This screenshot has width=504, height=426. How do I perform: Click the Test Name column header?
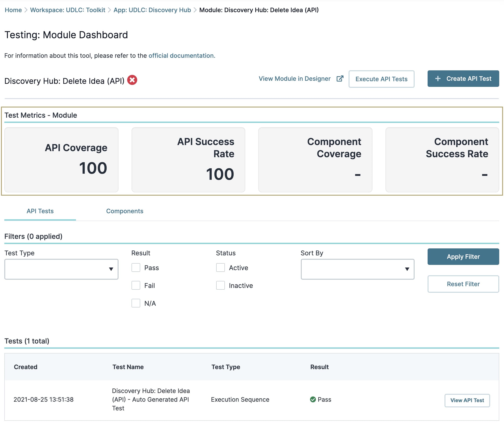(x=128, y=367)
